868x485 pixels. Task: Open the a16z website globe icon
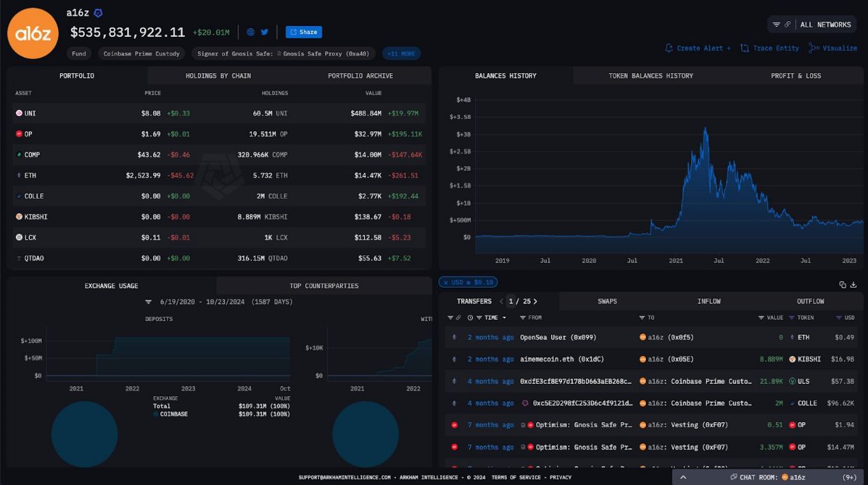coord(251,32)
